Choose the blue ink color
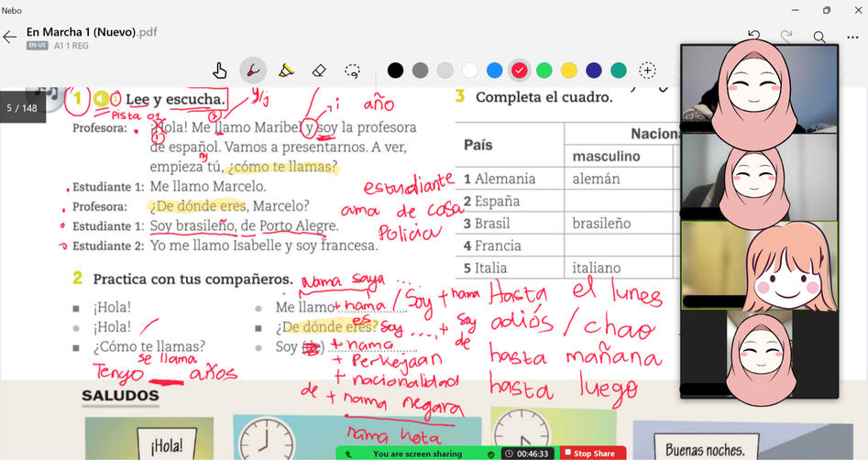Image resolution: width=868 pixels, height=460 pixels. click(x=494, y=71)
